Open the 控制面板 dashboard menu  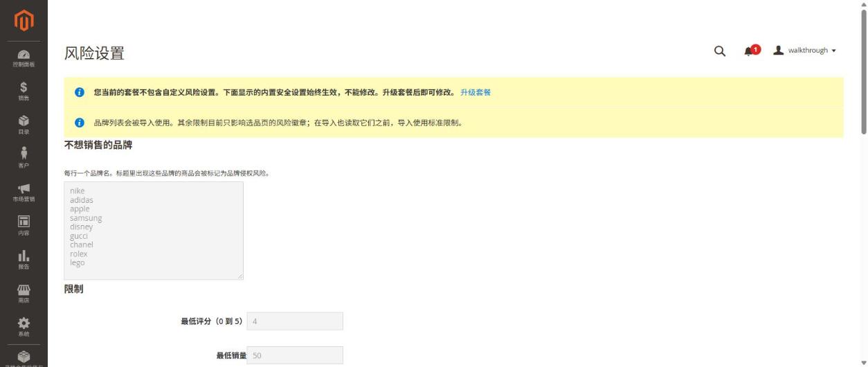click(24, 58)
